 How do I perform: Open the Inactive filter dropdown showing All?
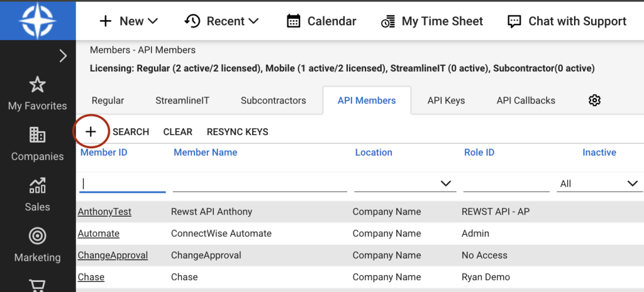point(599,183)
